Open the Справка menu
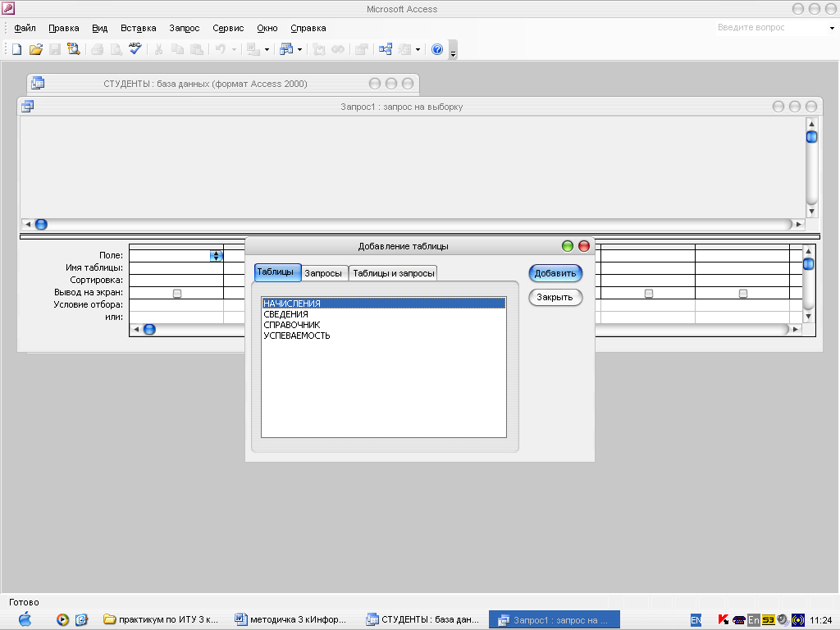Screen dimensions: 840x630 click(x=308, y=28)
